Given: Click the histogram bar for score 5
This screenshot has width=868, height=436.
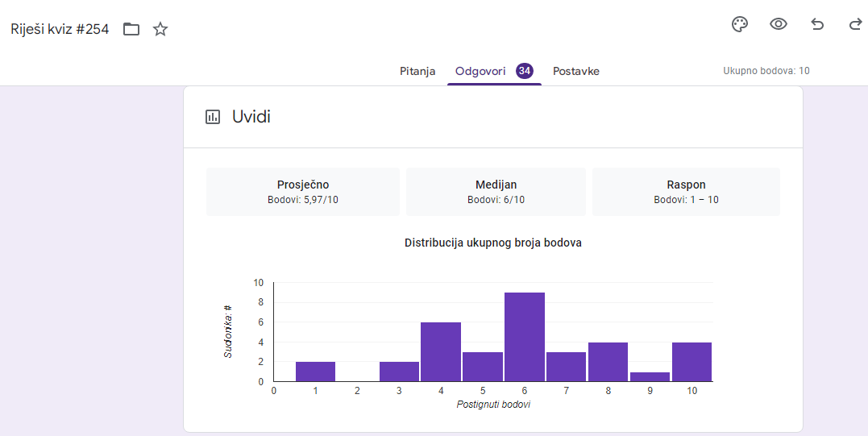Looking at the screenshot, I should 483,367.
